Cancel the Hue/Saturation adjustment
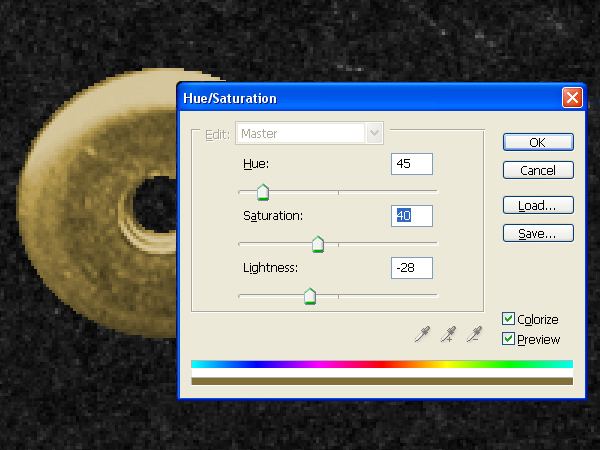Viewport: 600px width, 450px height. 538,170
